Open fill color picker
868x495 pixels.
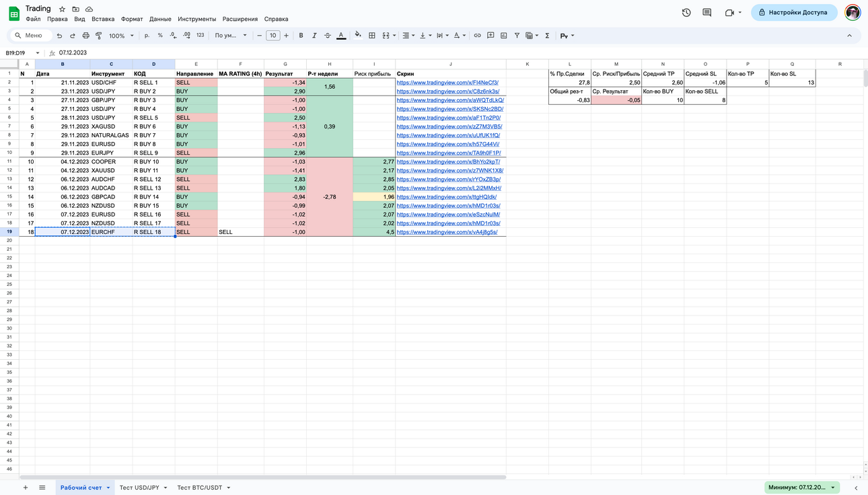[x=358, y=36]
